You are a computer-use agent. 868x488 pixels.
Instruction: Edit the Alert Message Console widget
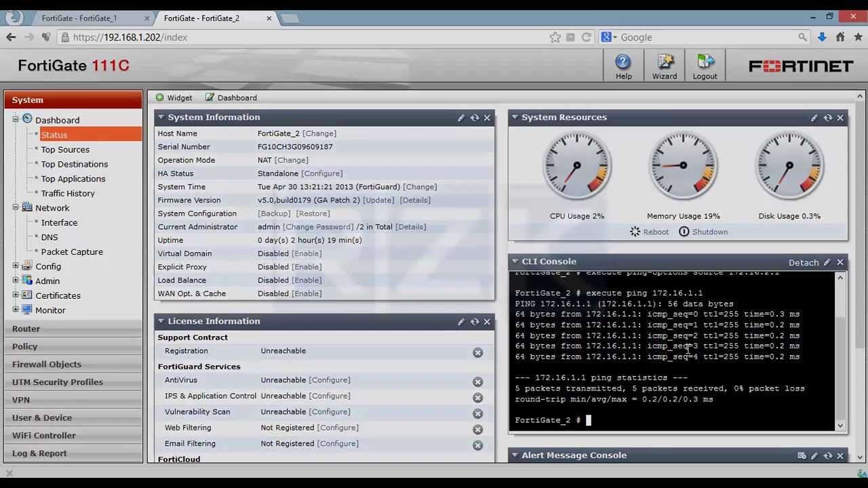coord(814,456)
